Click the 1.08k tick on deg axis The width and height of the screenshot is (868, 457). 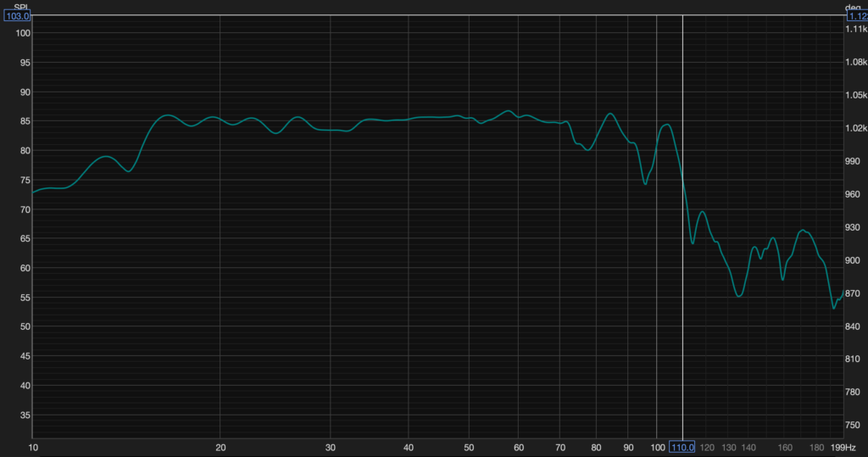[x=856, y=62]
